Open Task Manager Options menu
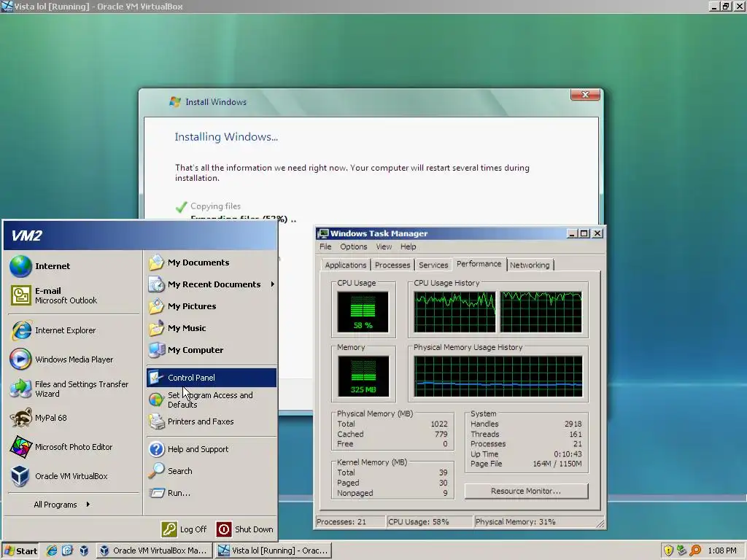 tap(354, 246)
